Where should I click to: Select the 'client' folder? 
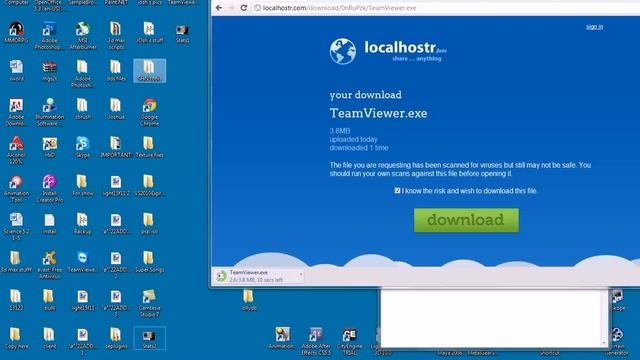tap(49, 338)
